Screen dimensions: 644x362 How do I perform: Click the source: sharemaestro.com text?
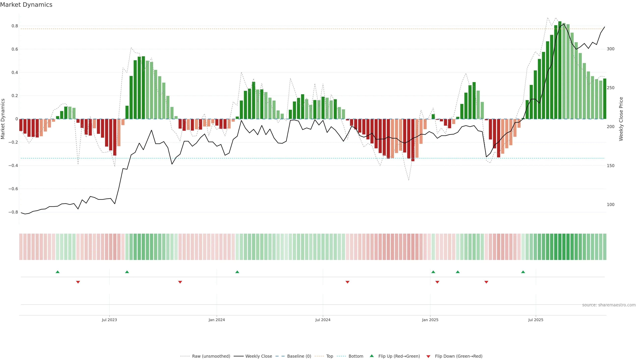(x=609, y=305)
